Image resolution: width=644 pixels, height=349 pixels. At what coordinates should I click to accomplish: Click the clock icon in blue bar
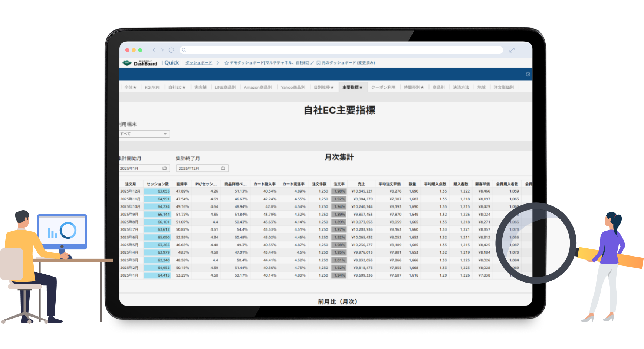coord(528,74)
